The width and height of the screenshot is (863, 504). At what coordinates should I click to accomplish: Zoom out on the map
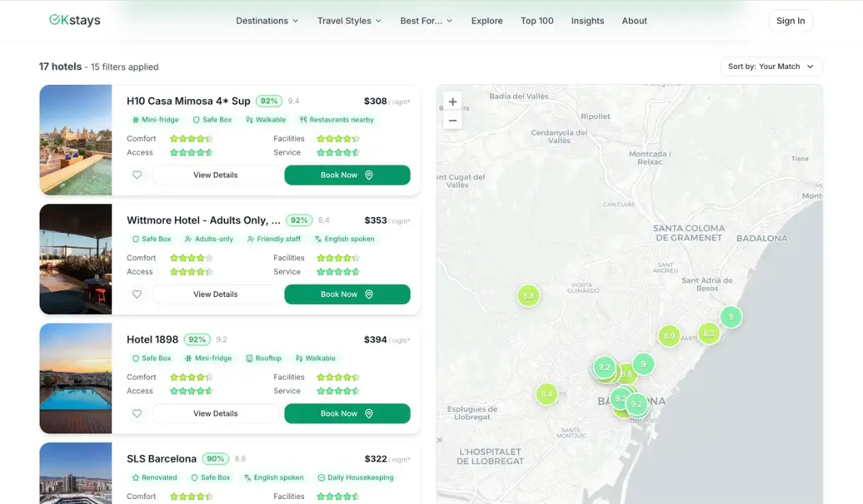pos(452,120)
